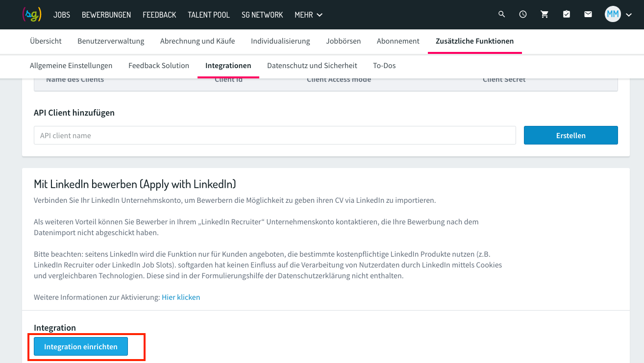The width and height of the screenshot is (644, 363).
Task: Open the Feedback Solution sub-tab
Action: pos(159,66)
